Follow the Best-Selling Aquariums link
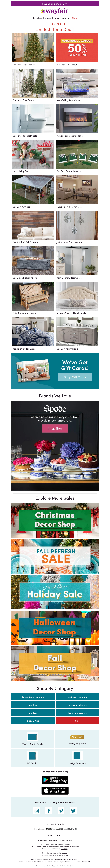Viewport: 110px width, 868px height. (x=69, y=100)
